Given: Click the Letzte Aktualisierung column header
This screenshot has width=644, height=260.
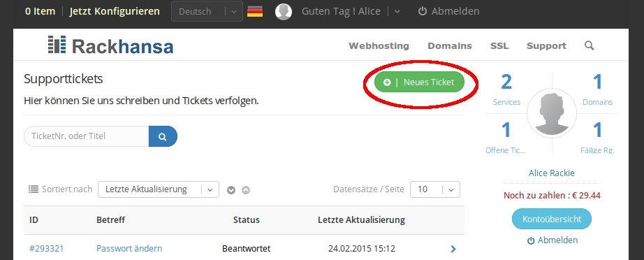Looking at the screenshot, I should pyautogui.click(x=361, y=219).
